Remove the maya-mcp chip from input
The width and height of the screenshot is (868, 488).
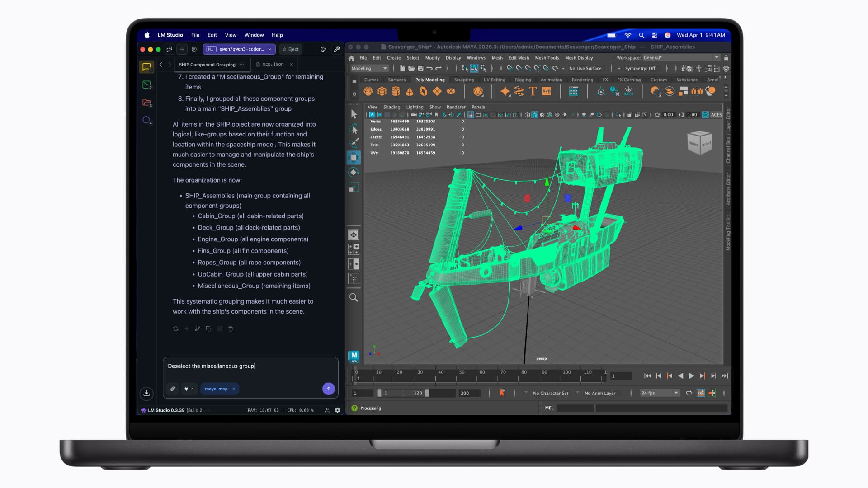click(x=234, y=389)
